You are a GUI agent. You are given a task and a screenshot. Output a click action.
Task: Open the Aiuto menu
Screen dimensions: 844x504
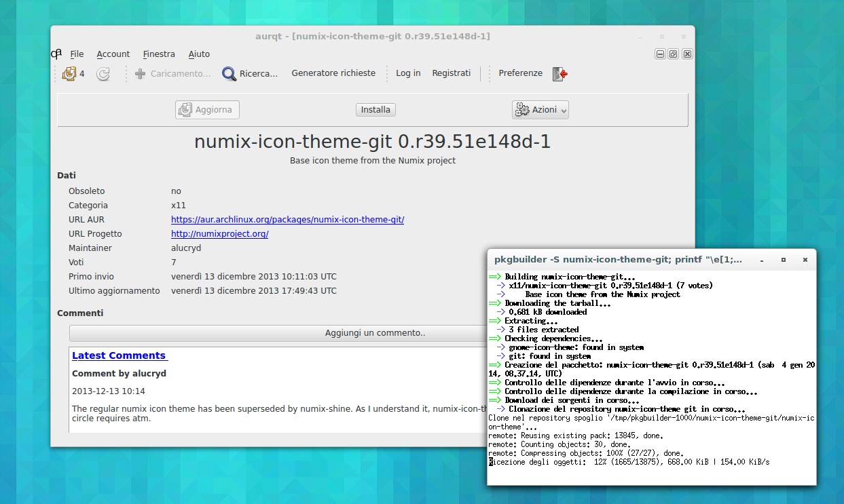199,54
